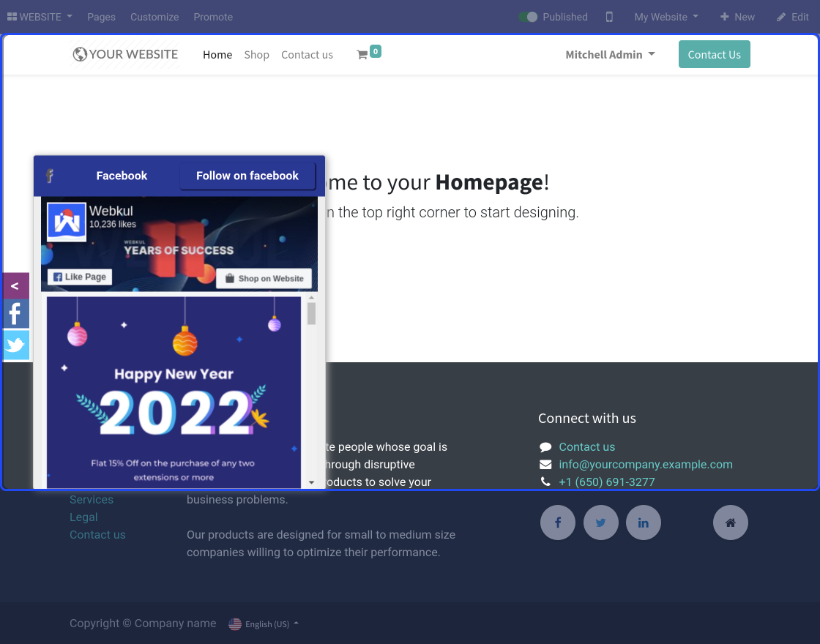Open the My Website dropdown
The height and width of the screenshot is (644, 820).
click(x=666, y=17)
